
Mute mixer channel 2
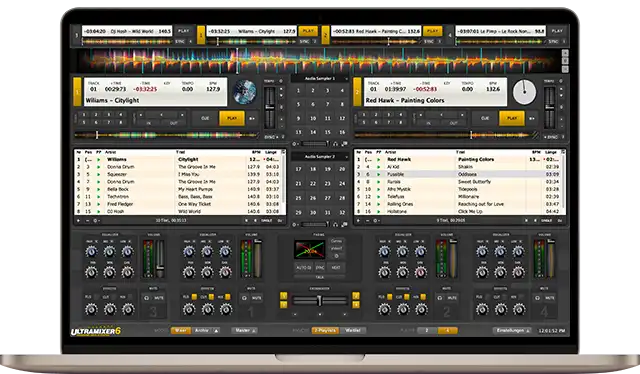[451, 298]
